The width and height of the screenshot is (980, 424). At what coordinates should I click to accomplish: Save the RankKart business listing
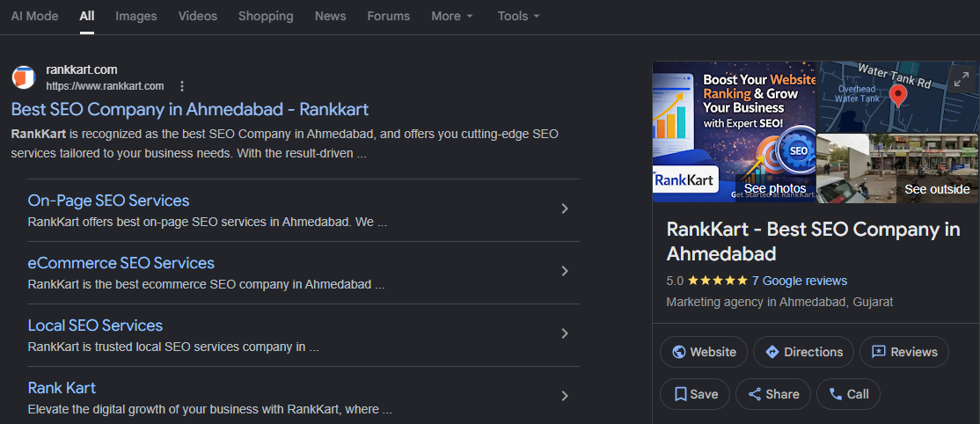[695, 394]
